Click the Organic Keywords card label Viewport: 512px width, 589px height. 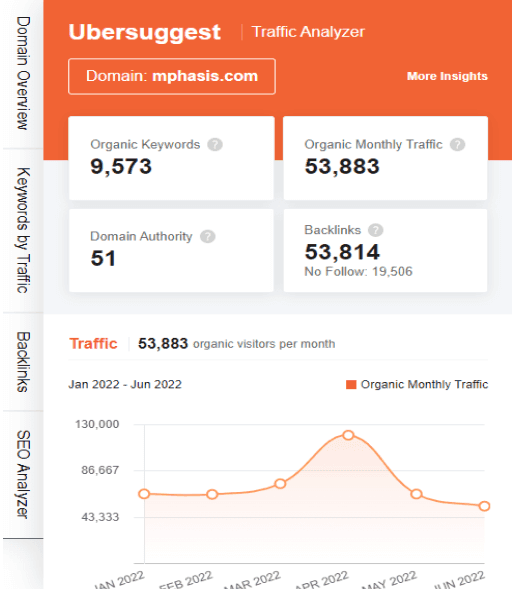[x=145, y=145]
